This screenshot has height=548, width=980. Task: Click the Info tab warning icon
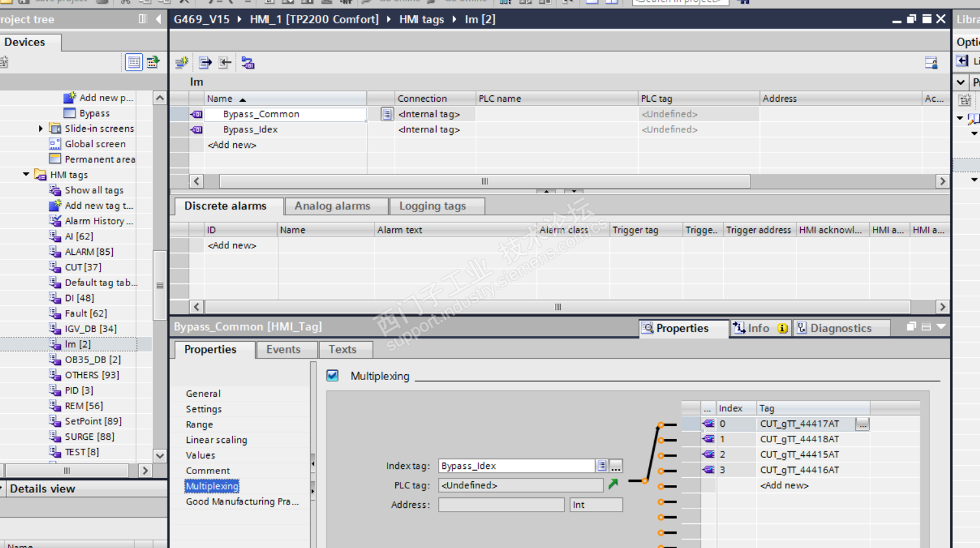782,328
